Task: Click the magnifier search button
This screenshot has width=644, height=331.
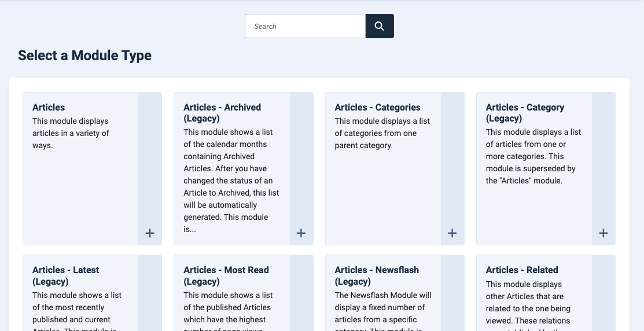Action: [380, 26]
